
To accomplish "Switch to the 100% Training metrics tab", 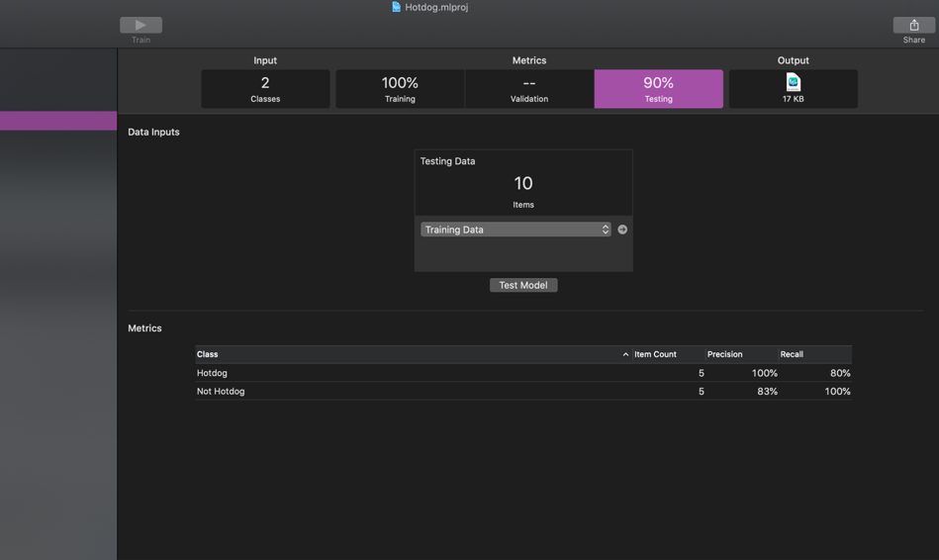I will (400, 89).
